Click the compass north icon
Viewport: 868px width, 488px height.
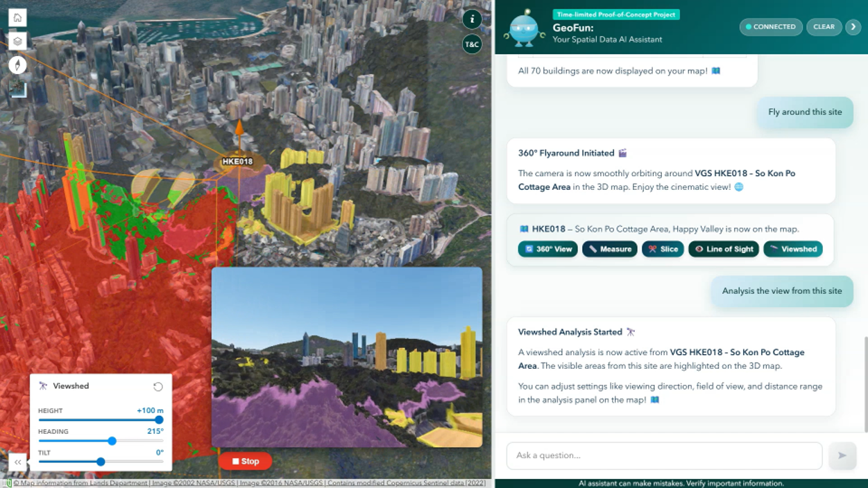point(17,65)
